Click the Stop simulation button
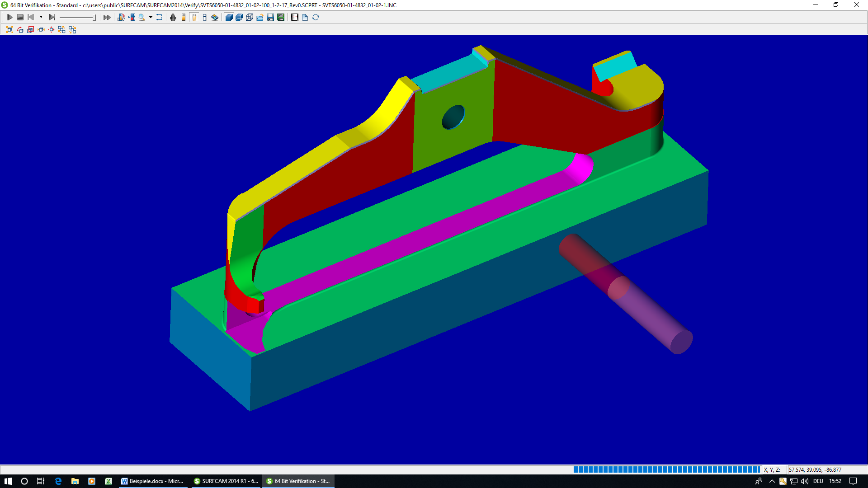This screenshot has height=488, width=868. [x=20, y=17]
